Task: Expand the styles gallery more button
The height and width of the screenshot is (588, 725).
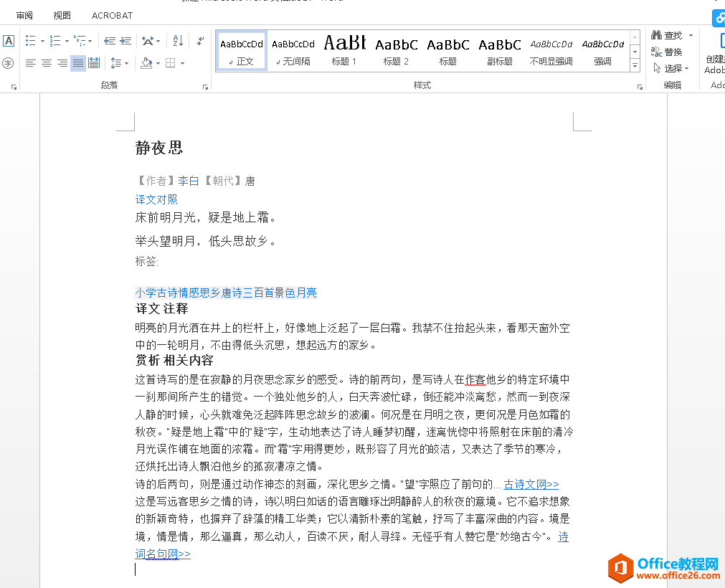Action: (x=635, y=66)
